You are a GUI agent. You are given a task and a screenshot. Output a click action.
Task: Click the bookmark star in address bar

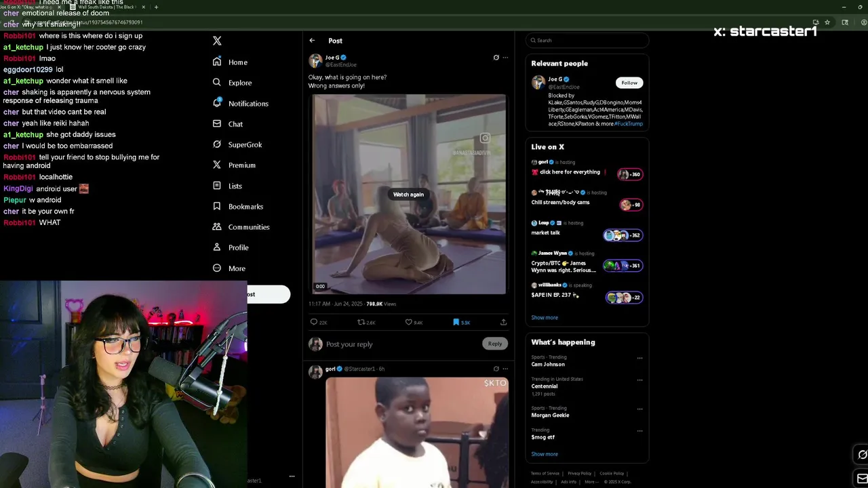click(827, 22)
